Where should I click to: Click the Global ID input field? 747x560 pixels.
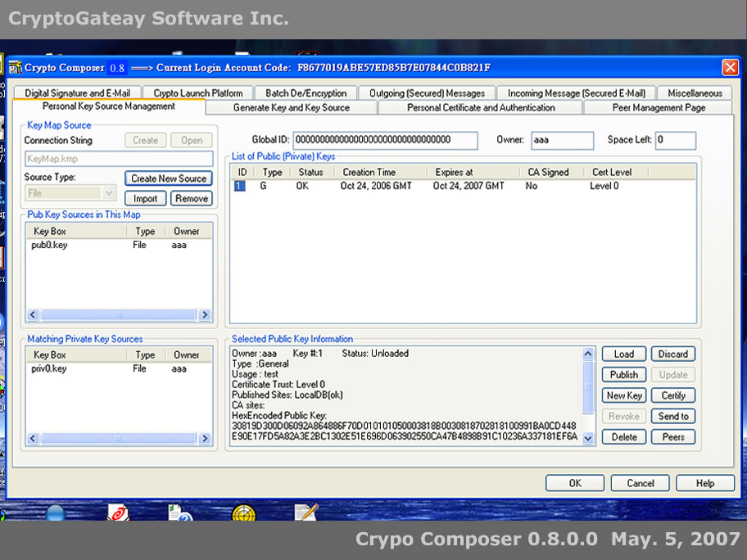point(385,140)
